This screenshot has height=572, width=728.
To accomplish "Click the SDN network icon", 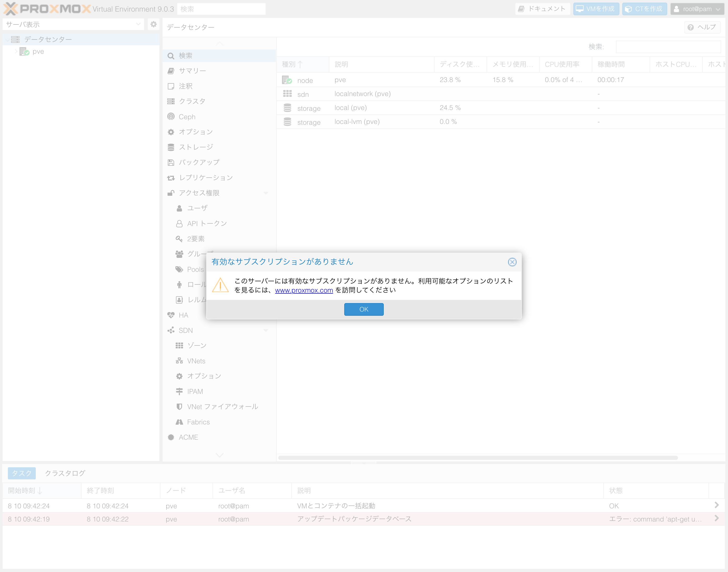I will [171, 330].
